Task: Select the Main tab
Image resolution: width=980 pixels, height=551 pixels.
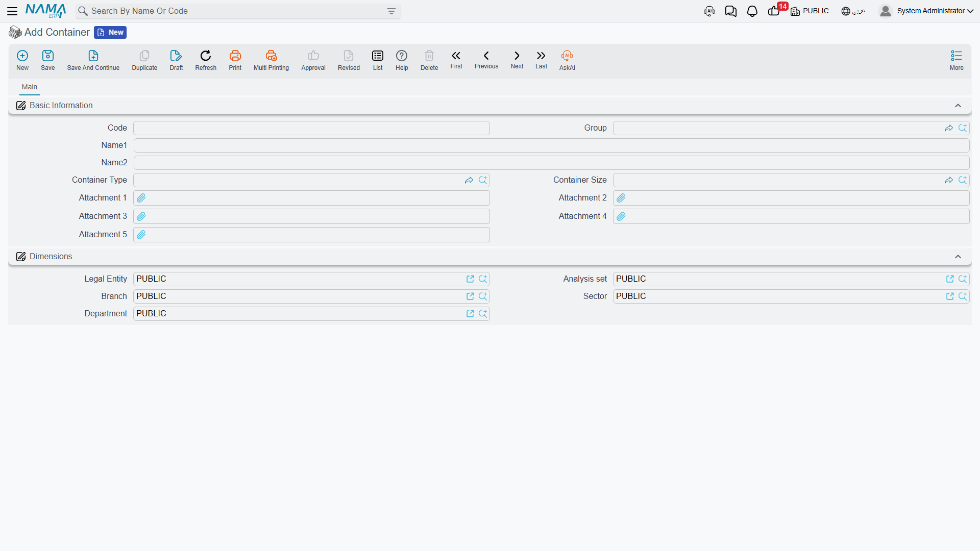Action: click(30, 87)
